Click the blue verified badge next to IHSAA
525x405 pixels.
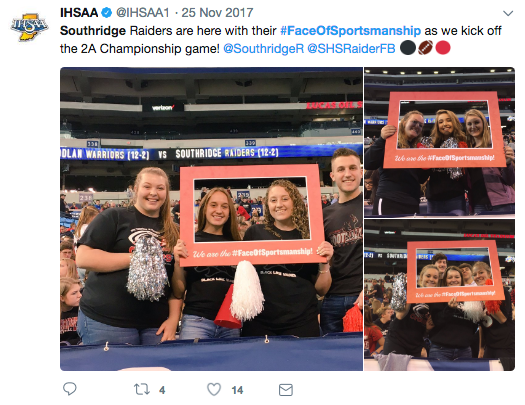[106, 13]
